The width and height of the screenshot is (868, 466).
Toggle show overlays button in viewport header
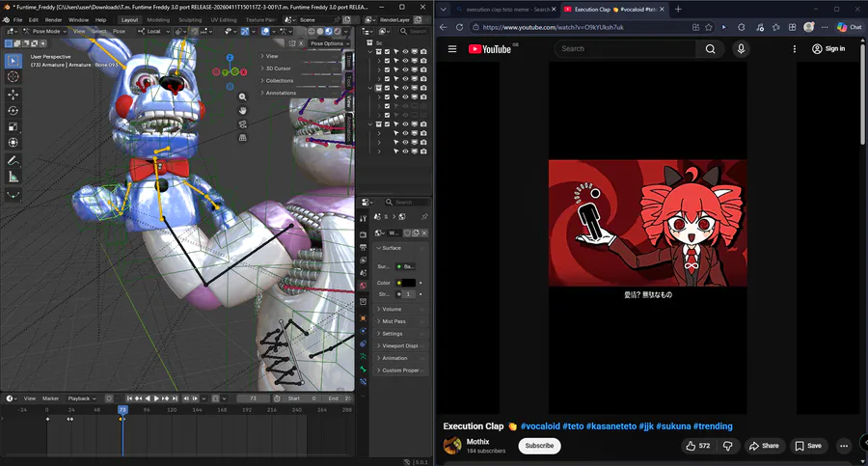[266, 31]
